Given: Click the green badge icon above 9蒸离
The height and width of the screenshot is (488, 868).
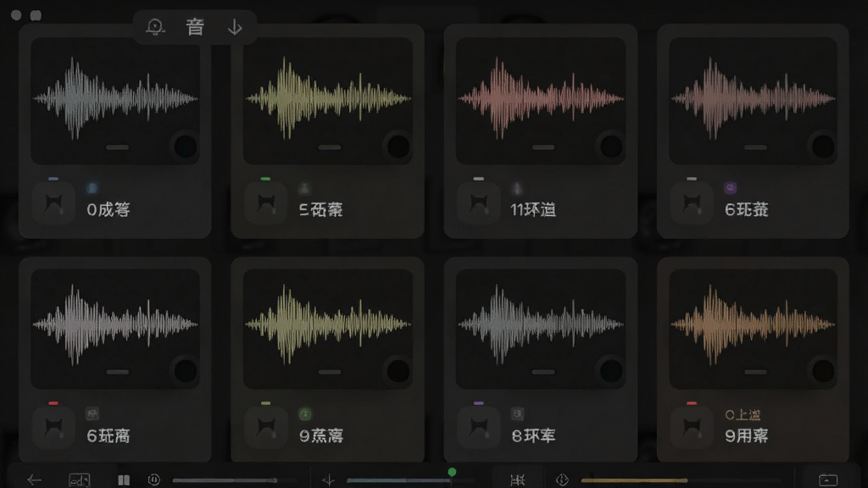Looking at the screenshot, I should [304, 413].
